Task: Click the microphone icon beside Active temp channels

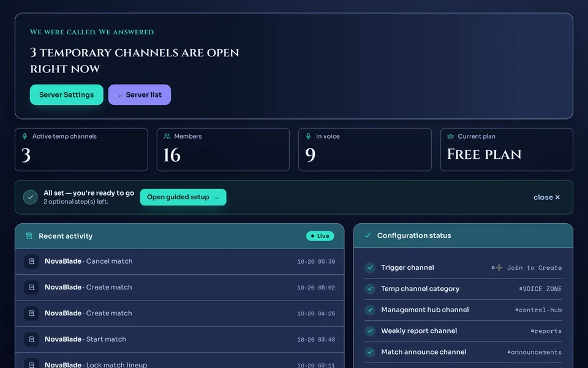Action: (x=24, y=136)
